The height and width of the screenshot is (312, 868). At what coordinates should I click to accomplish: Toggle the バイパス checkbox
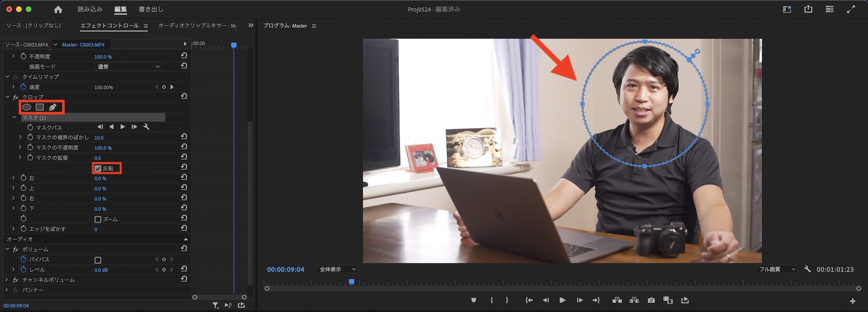pos(98,260)
